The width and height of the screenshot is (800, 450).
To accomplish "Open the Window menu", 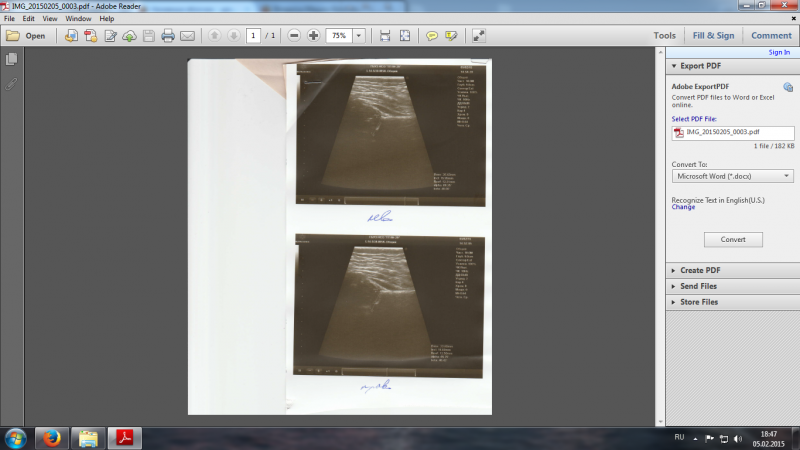I will 78,19.
